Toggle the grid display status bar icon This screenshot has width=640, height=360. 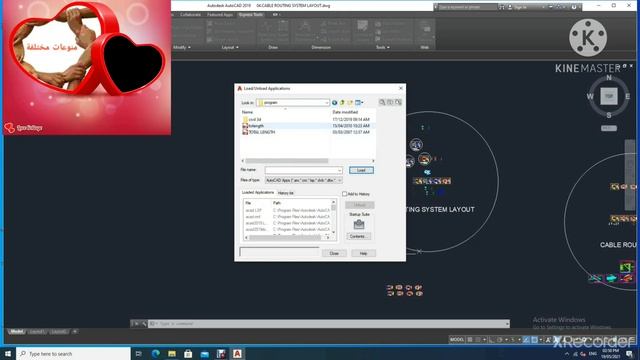[x=470, y=340]
